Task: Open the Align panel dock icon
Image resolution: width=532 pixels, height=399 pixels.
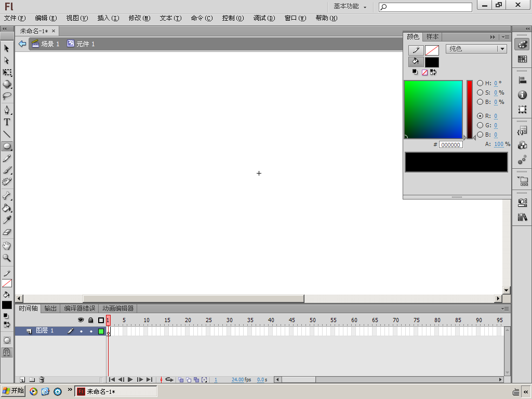Action: coord(522,81)
